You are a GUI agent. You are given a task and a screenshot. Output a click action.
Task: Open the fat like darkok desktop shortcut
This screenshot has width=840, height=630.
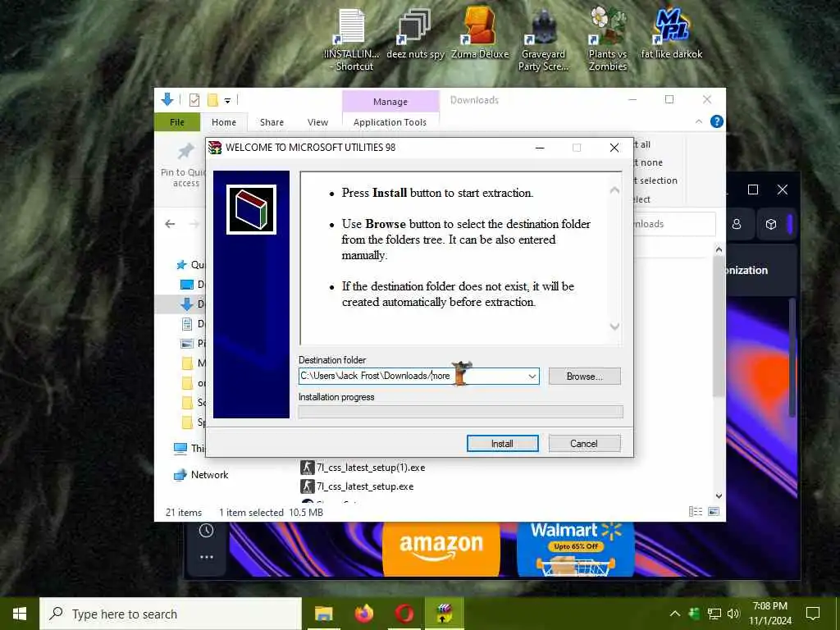click(x=671, y=33)
